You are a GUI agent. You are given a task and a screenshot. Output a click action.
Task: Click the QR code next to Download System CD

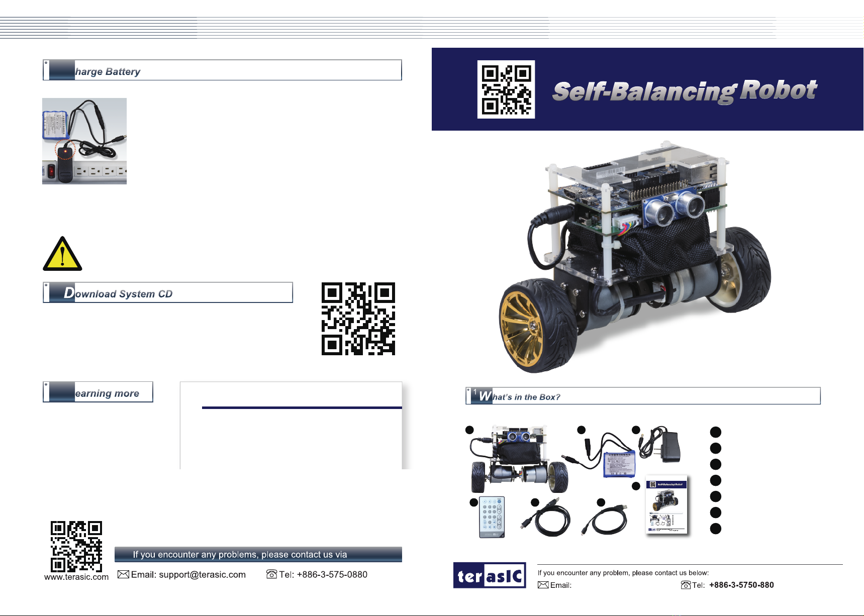pos(358,319)
